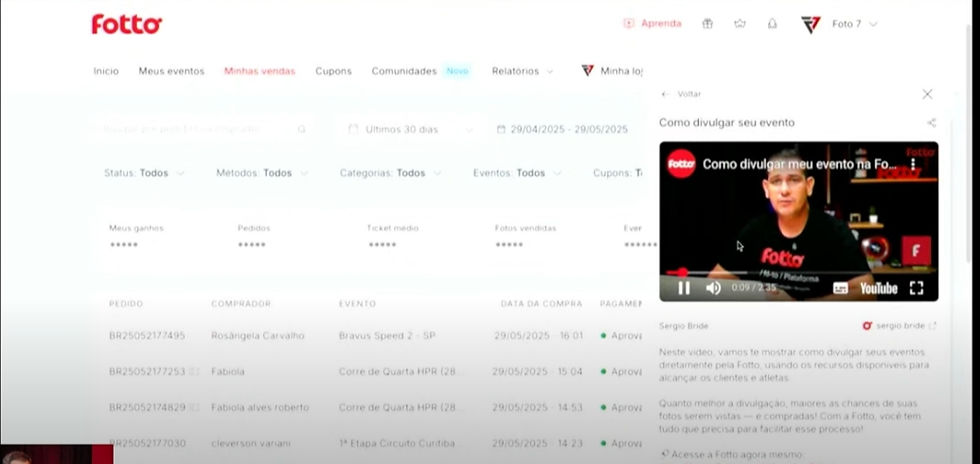Open video title Como divulgar meu evento
Image resolution: width=980 pixels, height=464 pixels.
click(x=801, y=164)
